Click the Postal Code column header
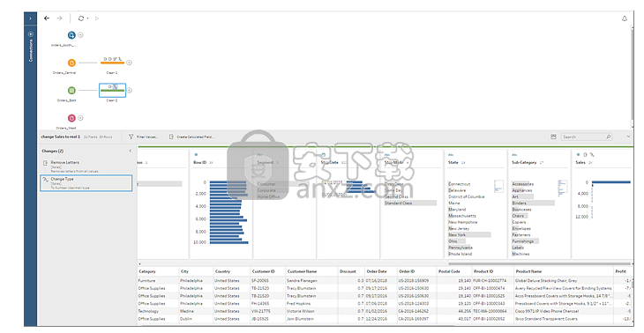 coord(449,271)
